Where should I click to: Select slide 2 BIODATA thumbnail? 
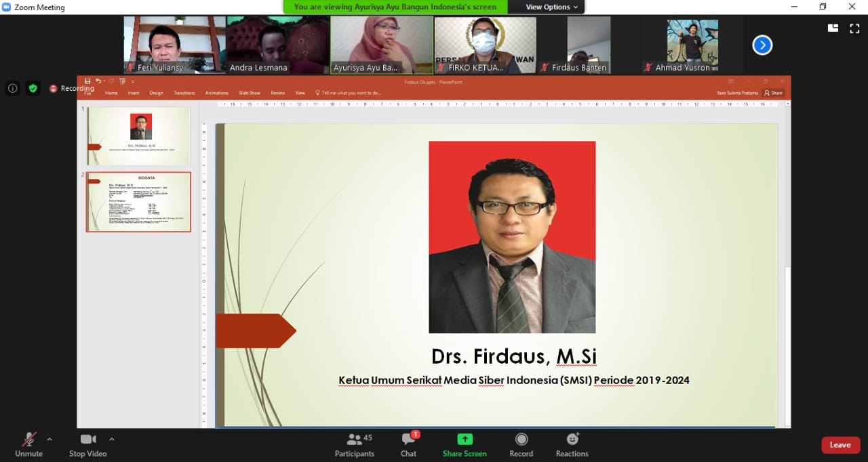pos(138,202)
